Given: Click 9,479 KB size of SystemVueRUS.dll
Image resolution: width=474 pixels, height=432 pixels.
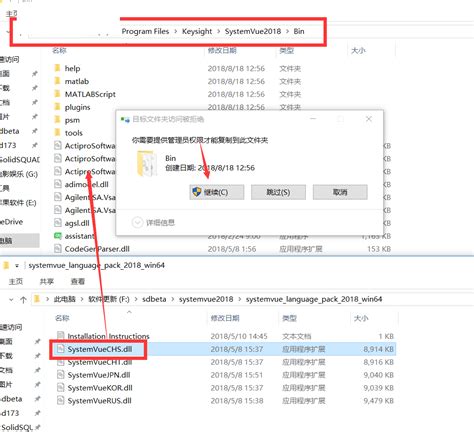Looking at the screenshot, I should (378, 400).
